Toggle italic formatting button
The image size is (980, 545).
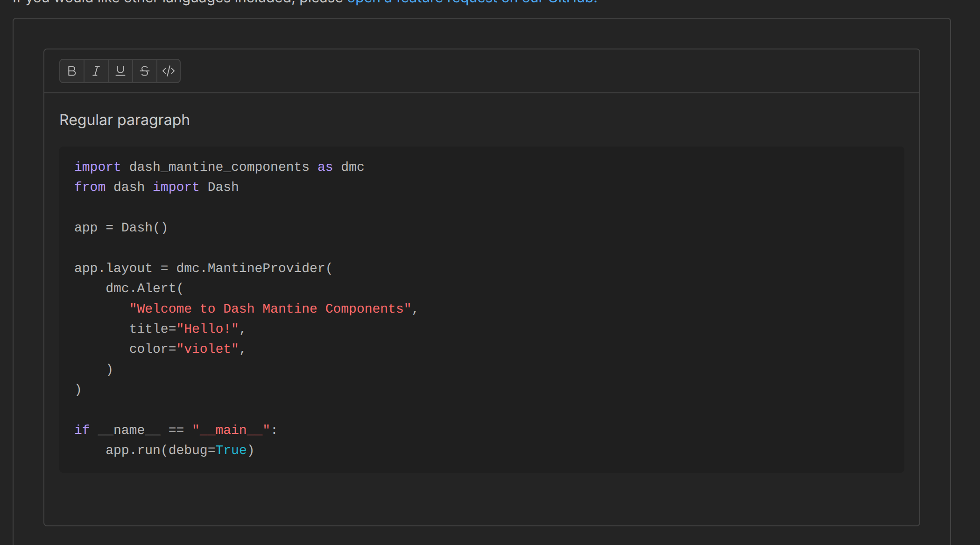click(96, 71)
